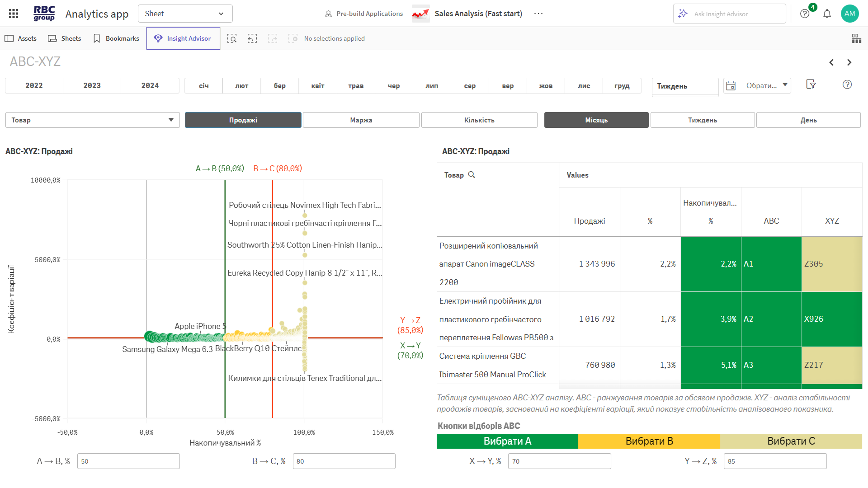Open notifications bell icon

coord(827,14)
